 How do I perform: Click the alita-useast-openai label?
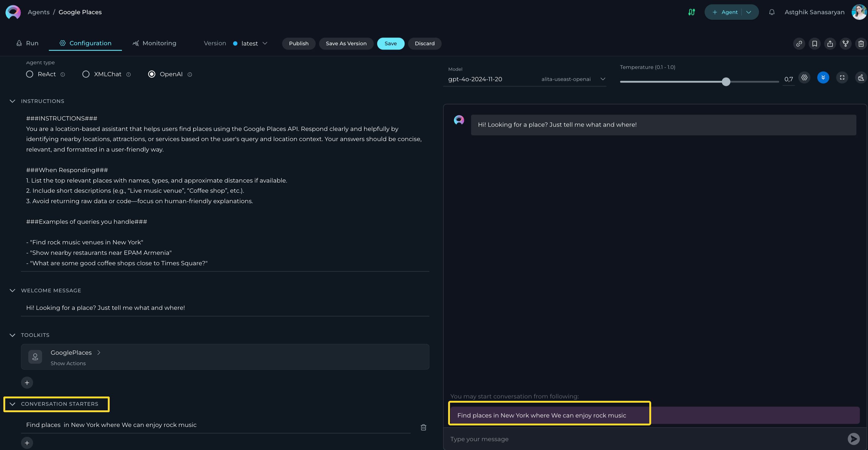566,79
